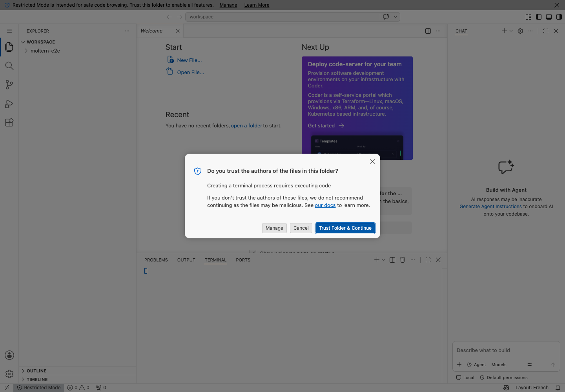Screen dimensions: 565x392
Task: Split the terminal pane
Action: pos(392,260)
